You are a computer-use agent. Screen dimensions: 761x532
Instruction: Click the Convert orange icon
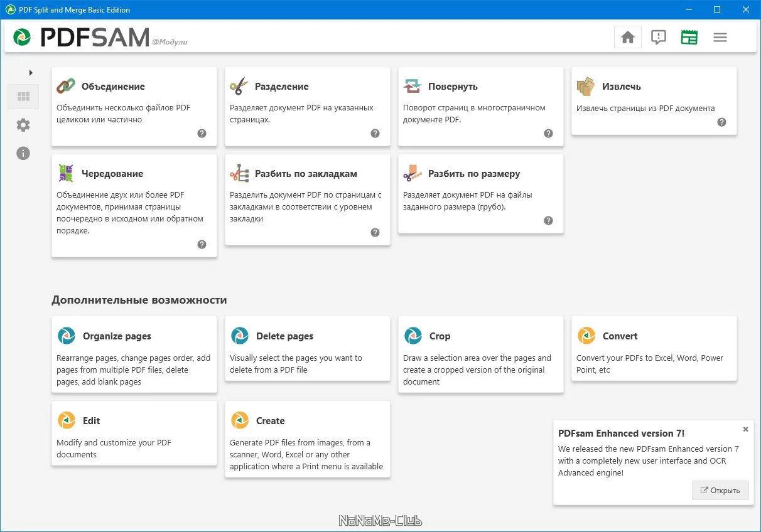(x=586, y=336)
